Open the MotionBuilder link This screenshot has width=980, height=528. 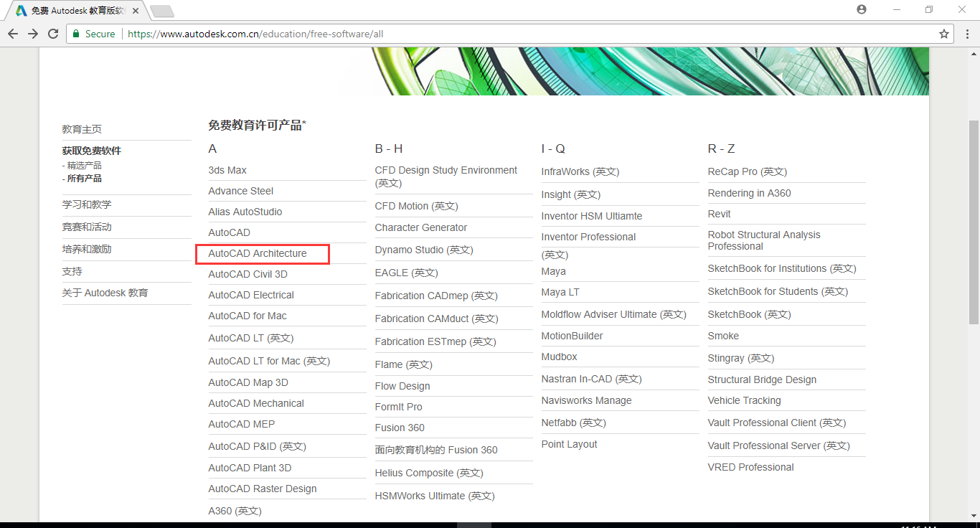pos(572,336)
